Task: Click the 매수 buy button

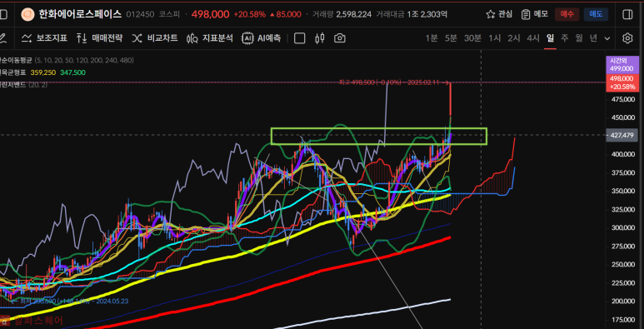Action: coord(567,14)
